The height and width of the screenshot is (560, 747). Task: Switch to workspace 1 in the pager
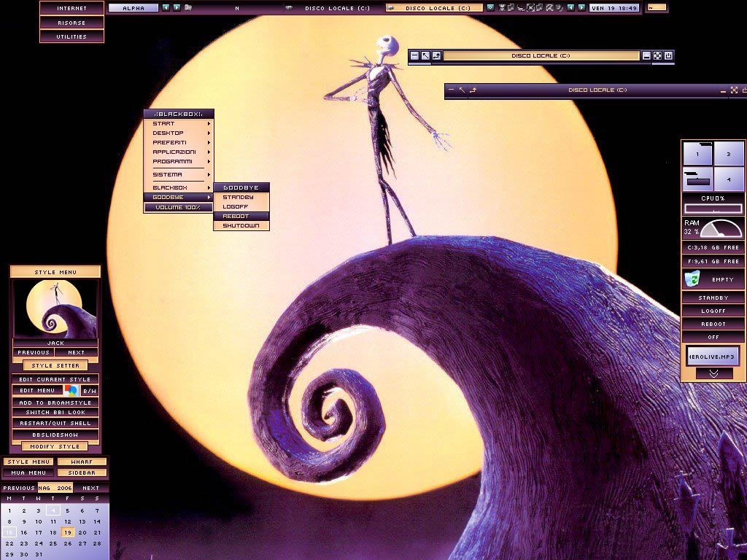[x=698, y=154]
